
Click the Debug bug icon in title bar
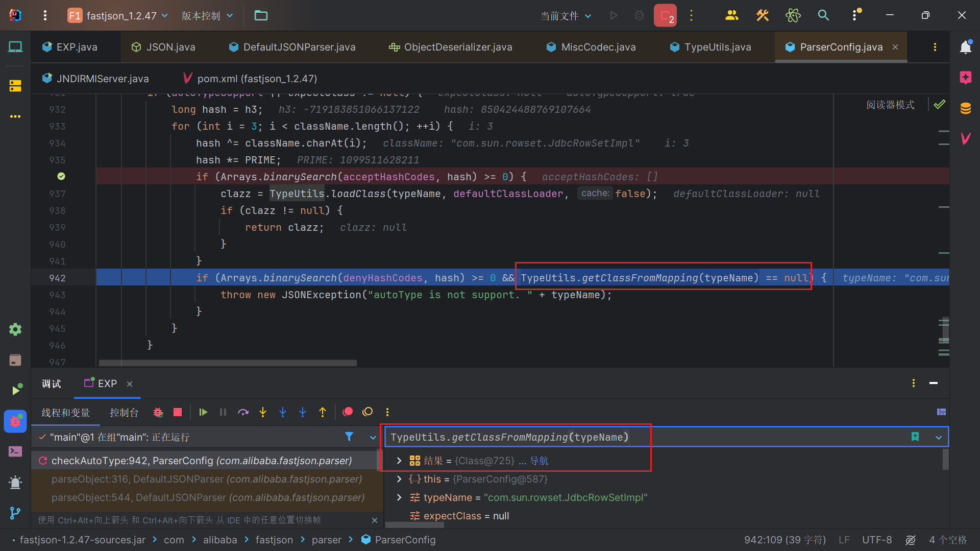[x=639, y=15]
